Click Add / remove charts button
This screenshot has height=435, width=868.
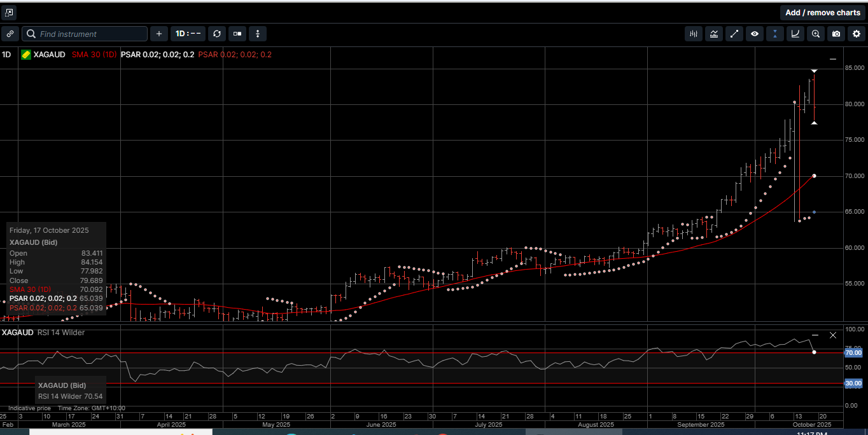coord(822,13)
